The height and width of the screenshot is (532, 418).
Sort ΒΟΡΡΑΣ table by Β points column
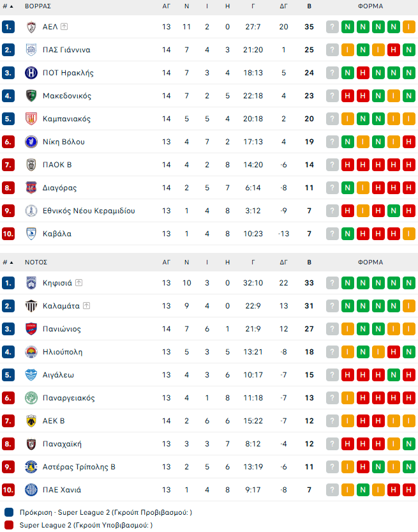[x=310, y=6]
